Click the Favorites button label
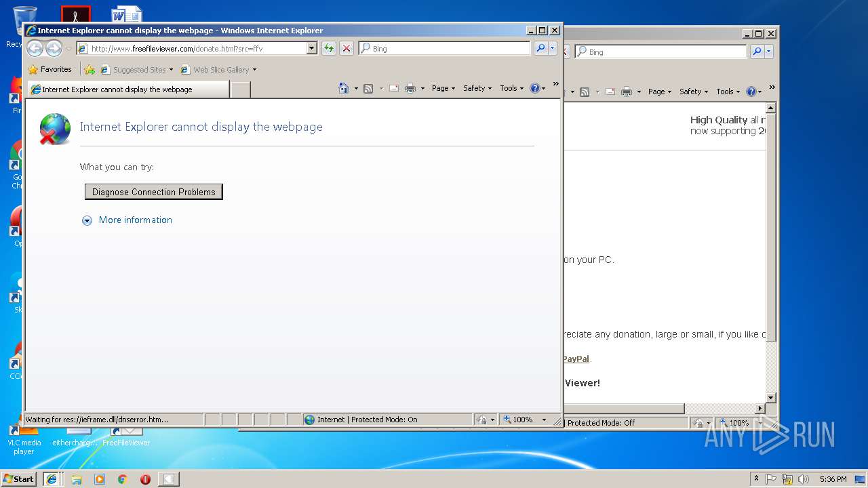The height and width of the screenshot is (488, 868). (x=56, y=69)
